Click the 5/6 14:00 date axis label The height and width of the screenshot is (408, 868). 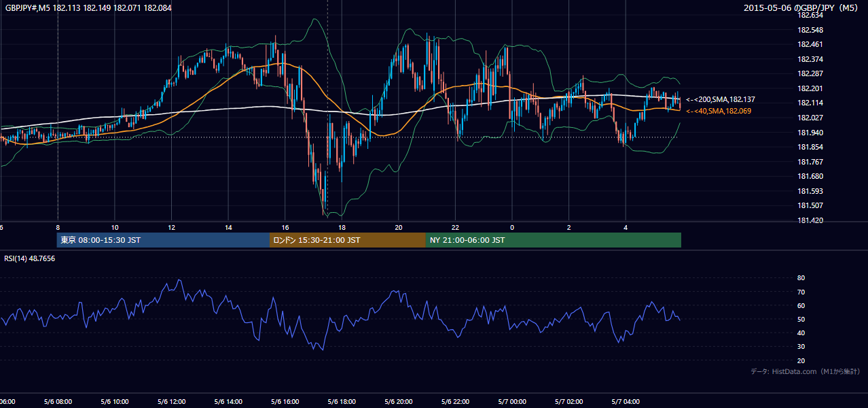point(228,402)
